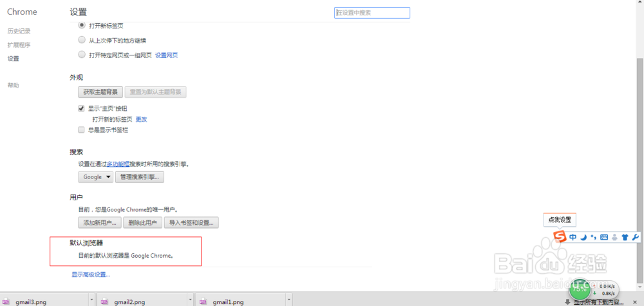644x306 pixels.
Task: Select the 打开特定网页或一组网页 radio option
Action: (81, 55)
